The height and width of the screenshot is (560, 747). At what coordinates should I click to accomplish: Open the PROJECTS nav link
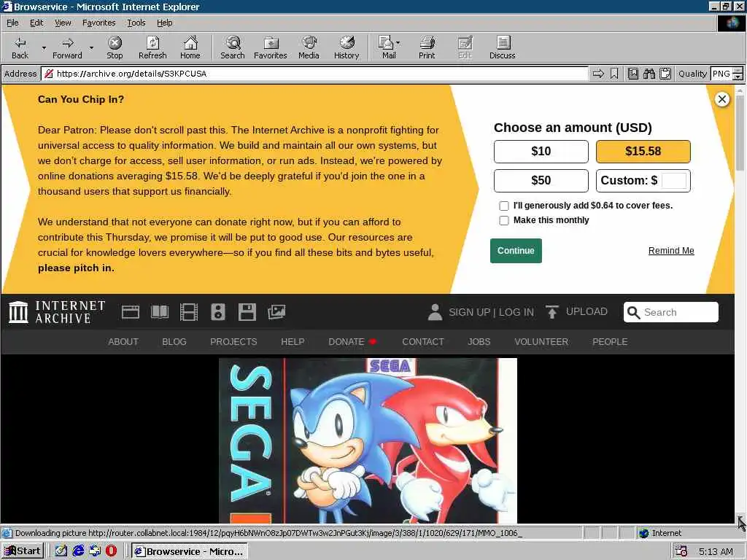[x=233, y=342]
